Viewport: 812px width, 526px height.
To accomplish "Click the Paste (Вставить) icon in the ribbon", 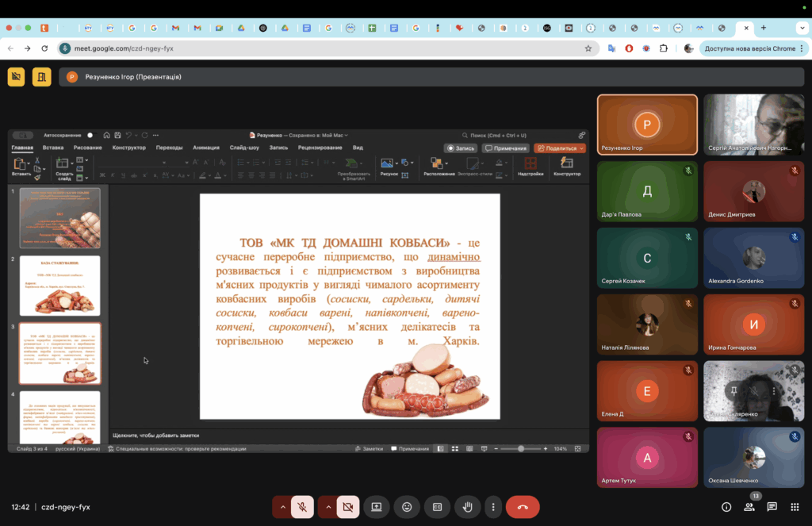I will [20, 164].
